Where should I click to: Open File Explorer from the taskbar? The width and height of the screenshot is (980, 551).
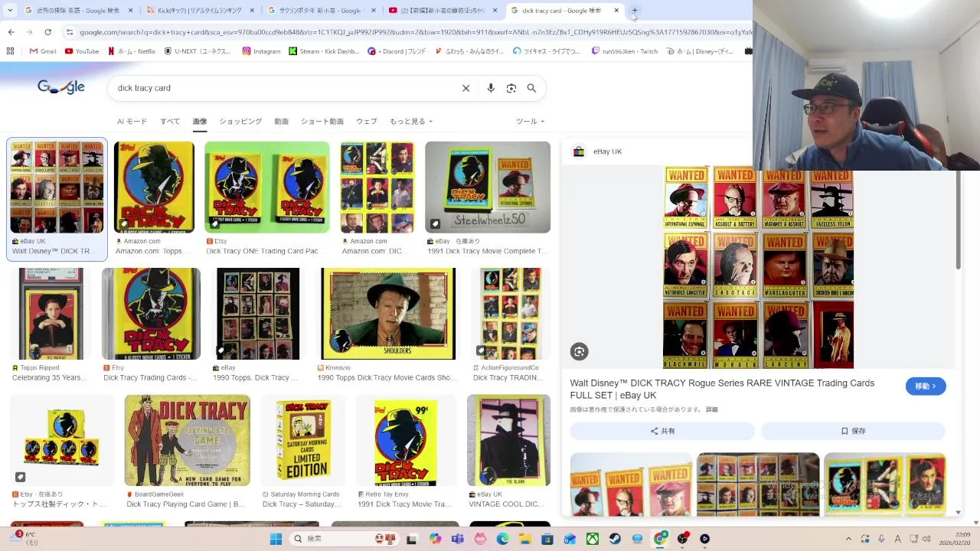(525, 539)
